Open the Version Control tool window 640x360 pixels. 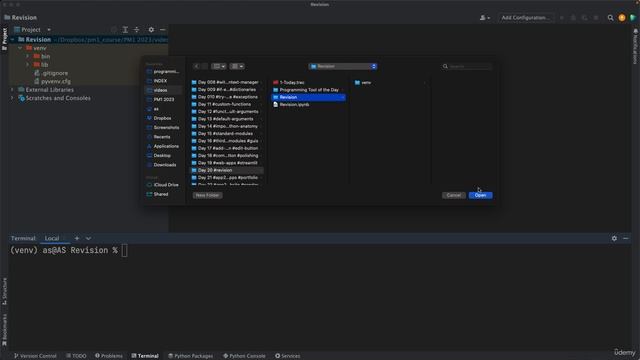(x=35, y=356)
